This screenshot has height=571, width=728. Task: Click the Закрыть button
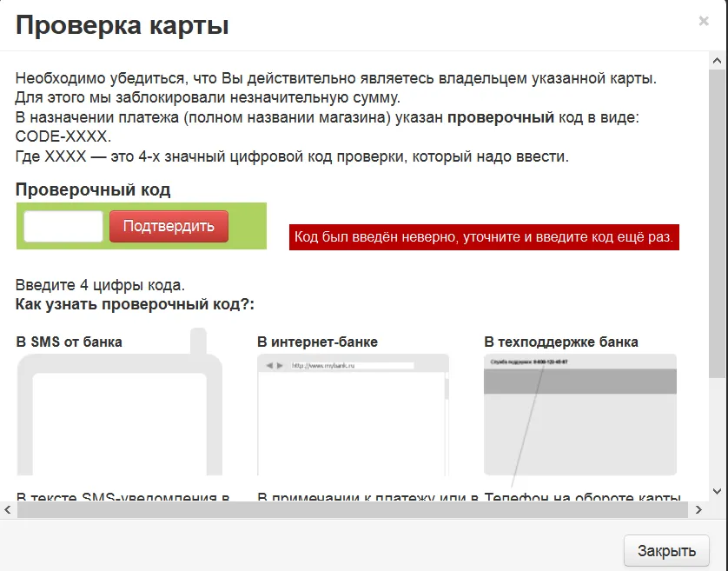[666, 550]
